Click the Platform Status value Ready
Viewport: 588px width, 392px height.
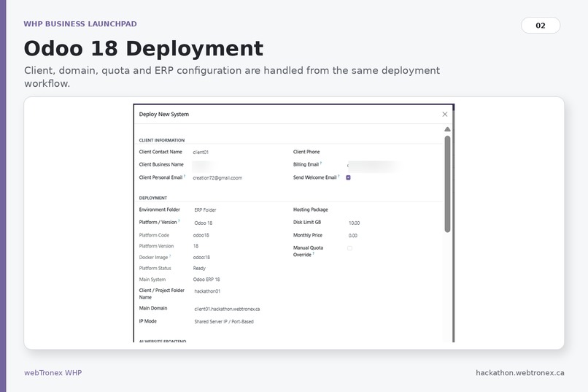coord(199,268)
